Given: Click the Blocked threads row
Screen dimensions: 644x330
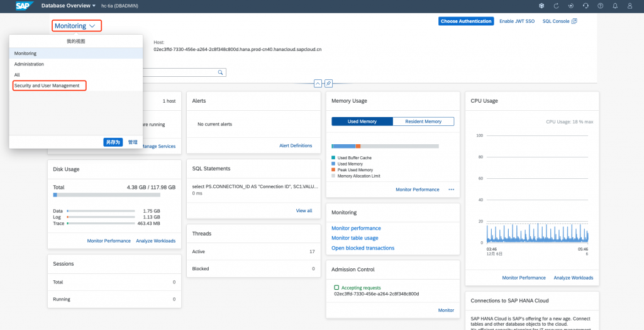Looking at the screenshot, I should tap(253, 269).
